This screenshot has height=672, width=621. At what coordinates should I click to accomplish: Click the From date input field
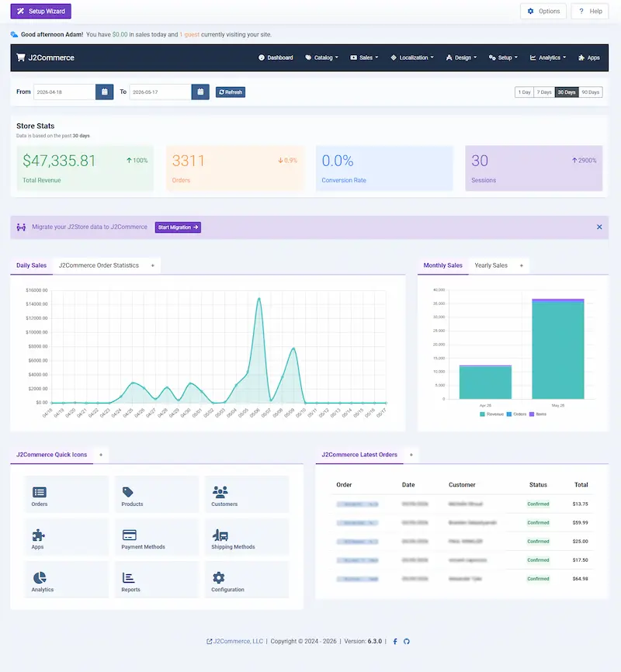(64, 92)
